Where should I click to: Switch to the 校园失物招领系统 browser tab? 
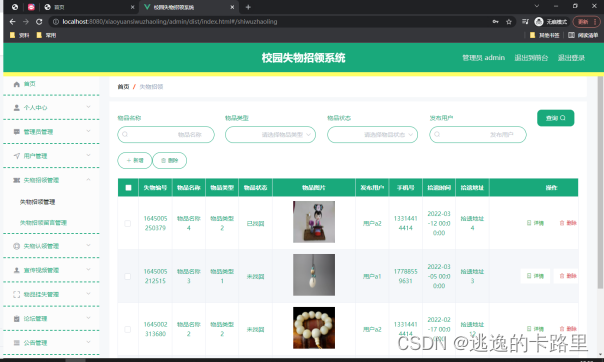189,7
